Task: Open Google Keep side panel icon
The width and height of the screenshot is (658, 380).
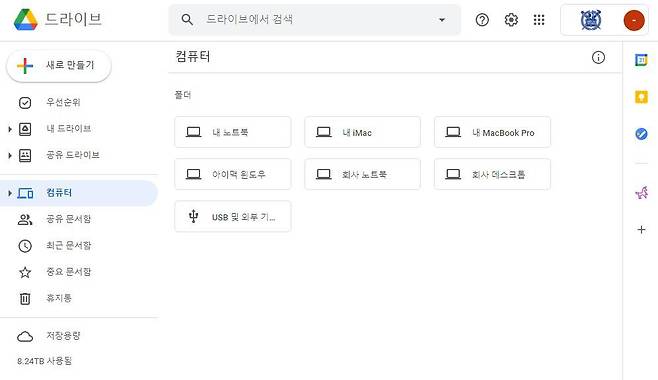Action: point(641,97)
